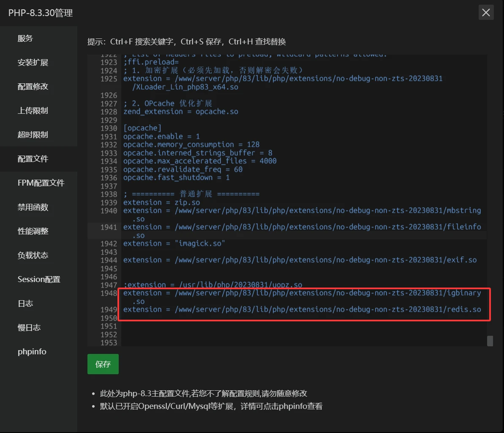Click line 1947 commented uopz.so entry
This screenshot has width=504, height=433.
[x=213, y=285]
